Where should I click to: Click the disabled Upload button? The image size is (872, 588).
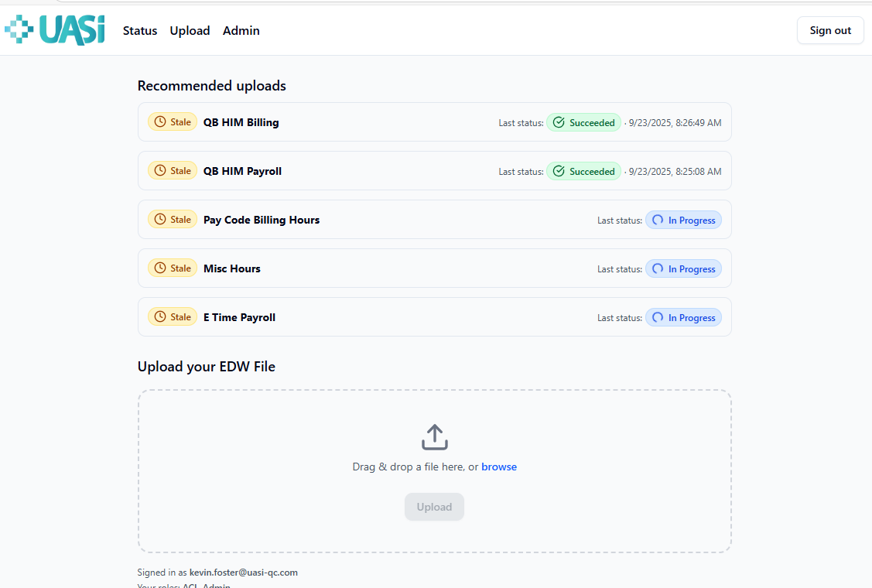pyautogui.click(x=434, y=507)
